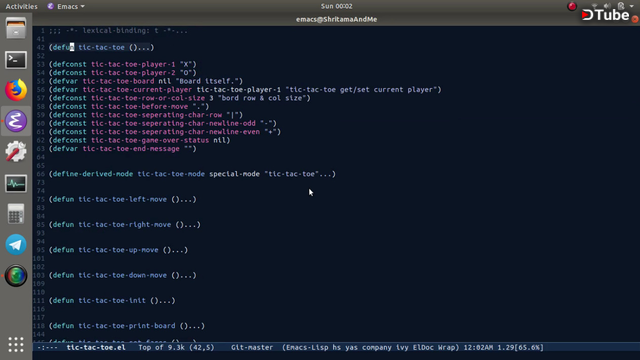Click Git-master in the mode line
The width and height of the screenshot is (640, 360).
[x=252, y=347]
